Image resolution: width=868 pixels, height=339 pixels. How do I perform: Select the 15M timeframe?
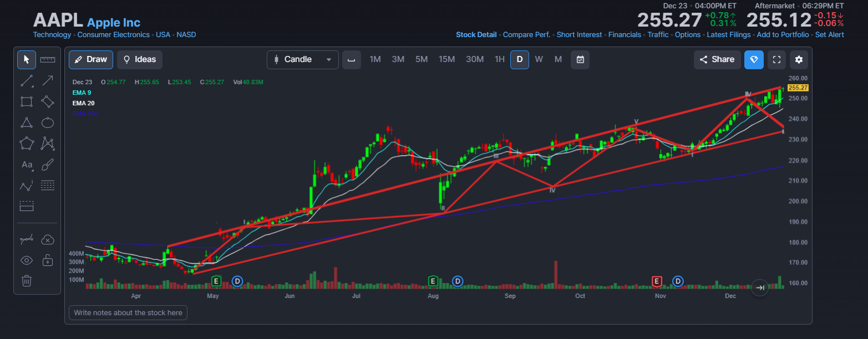[x=446, y=59]
